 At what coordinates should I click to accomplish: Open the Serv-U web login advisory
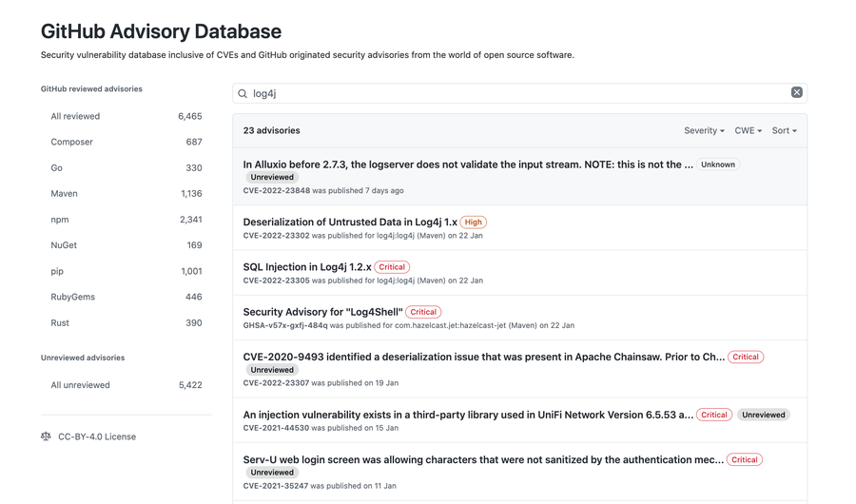tap(483, 459)
